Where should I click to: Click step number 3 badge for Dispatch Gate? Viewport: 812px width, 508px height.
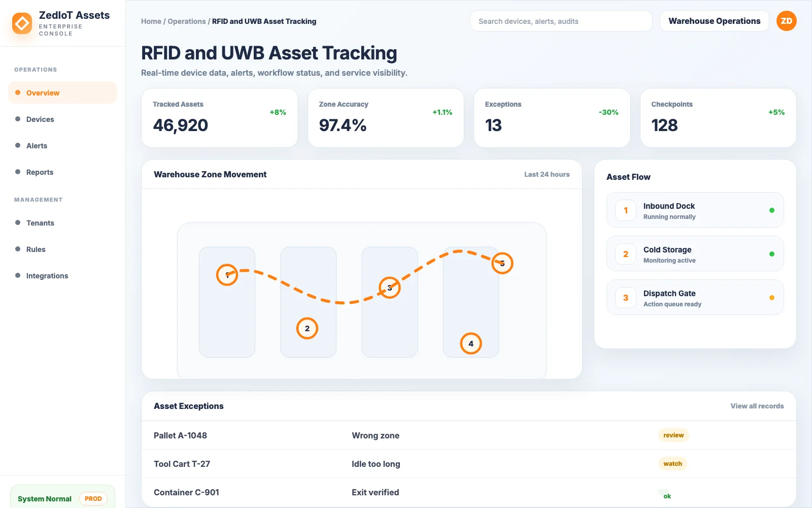pyautogui.click(x=626, y=298)
